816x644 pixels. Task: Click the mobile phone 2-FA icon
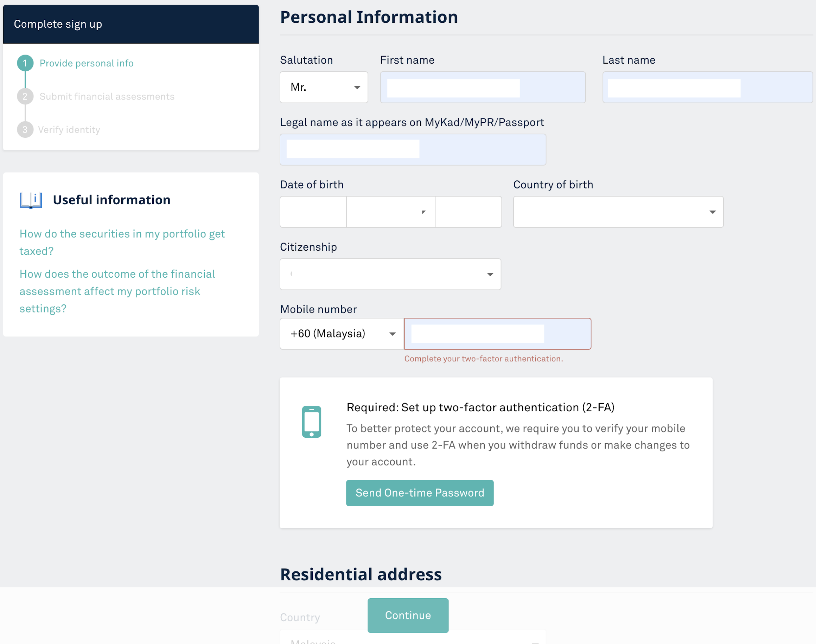point(311,421)
